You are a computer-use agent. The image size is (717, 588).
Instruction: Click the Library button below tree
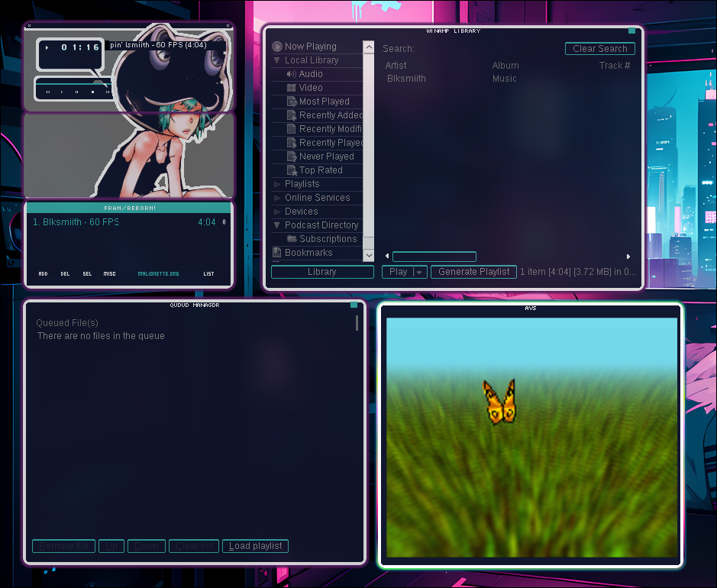tap(322, 272)
